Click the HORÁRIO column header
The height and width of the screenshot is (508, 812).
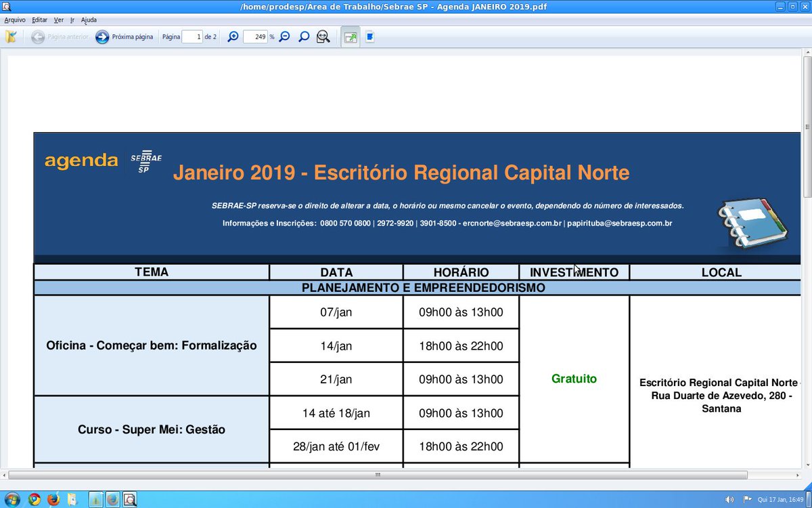click(461, 272)
